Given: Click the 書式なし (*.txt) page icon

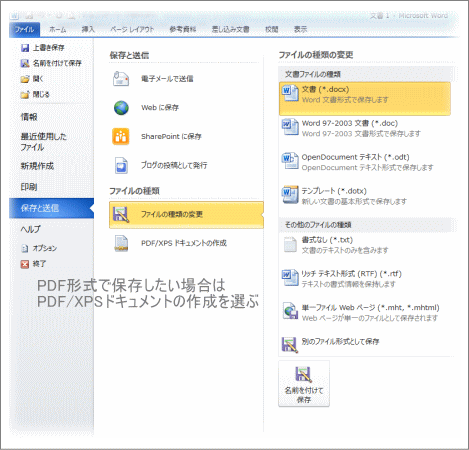Looking at the screenshot, I should [290, 244].
